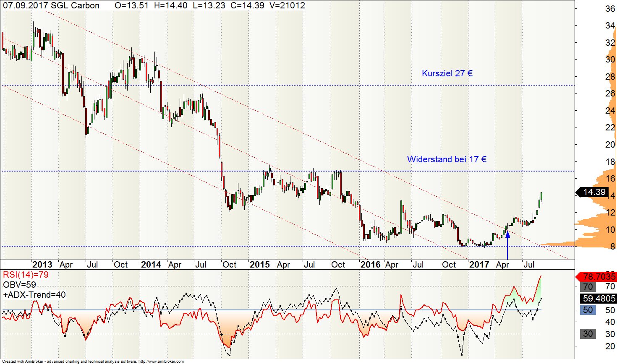Click the 10 price axis label

pos(610,229)
